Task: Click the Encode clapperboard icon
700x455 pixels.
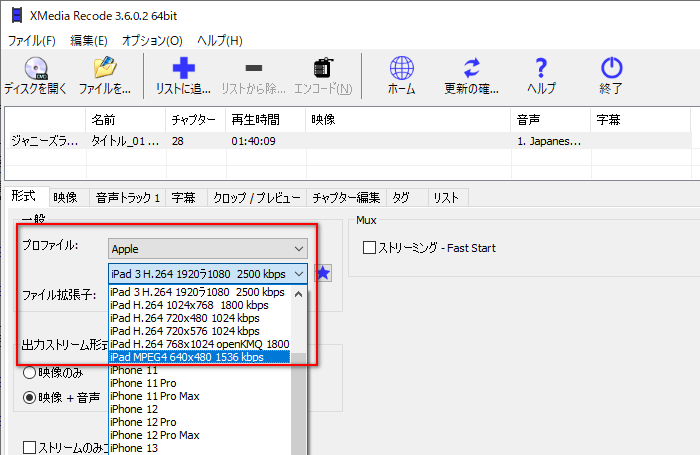Action: tap(323, 68)
